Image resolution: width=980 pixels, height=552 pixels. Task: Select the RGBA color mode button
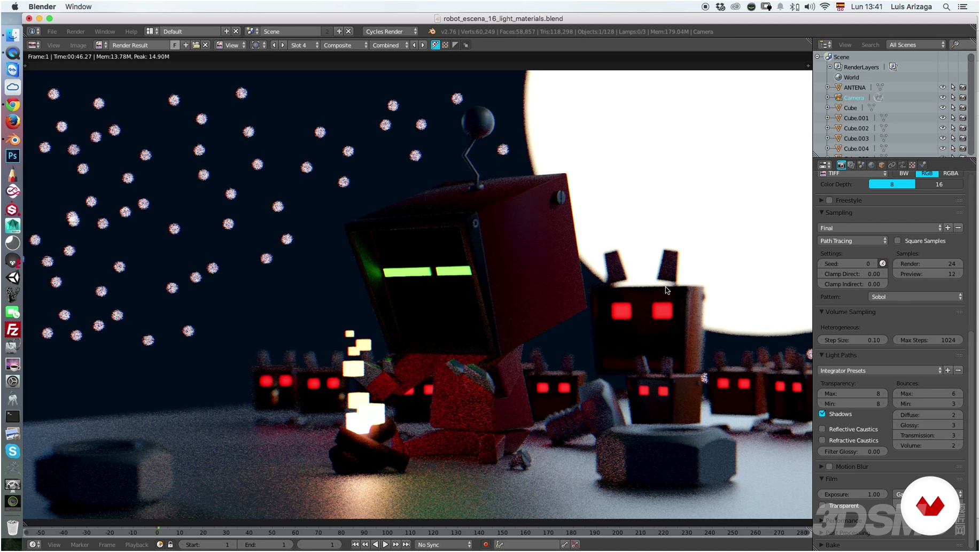point(951,174)
